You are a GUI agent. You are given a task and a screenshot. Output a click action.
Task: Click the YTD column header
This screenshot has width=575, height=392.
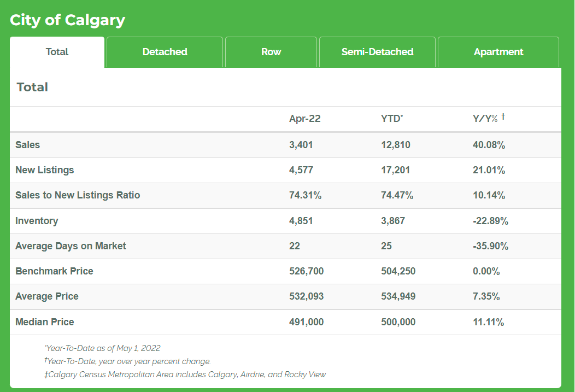(x=392, y=119)
